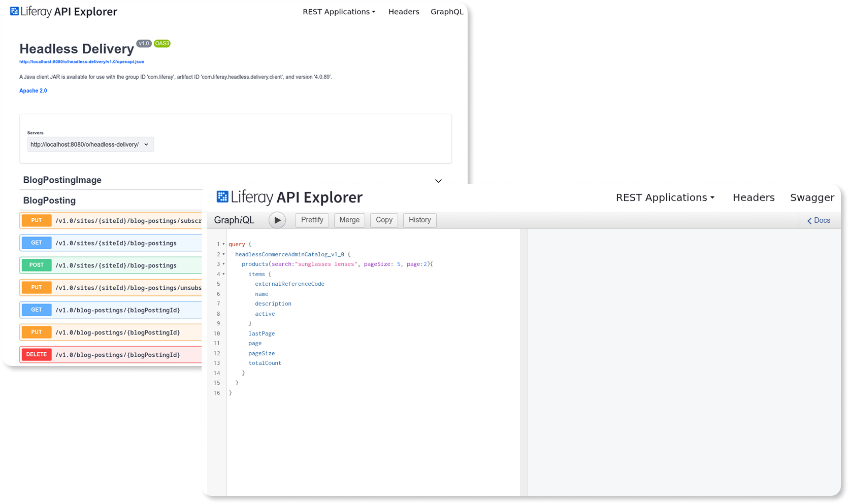Click the Merge button
Screen dimensions: 849x504
349,220
